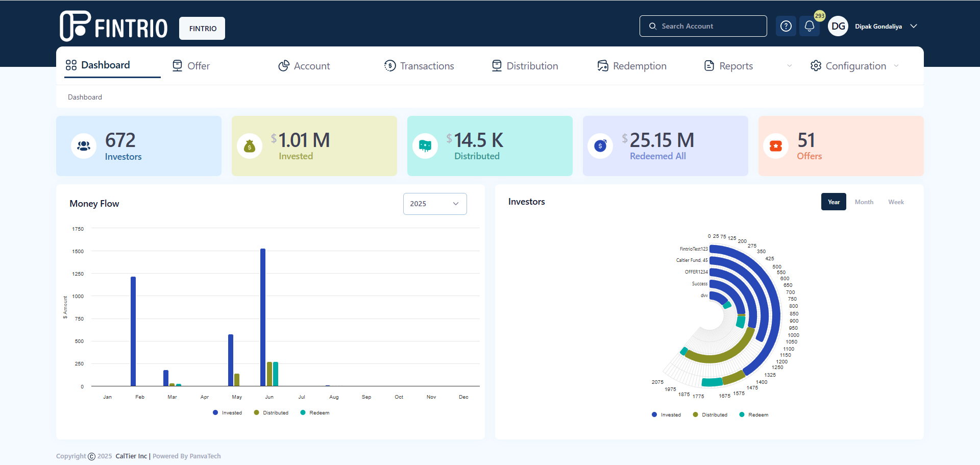Open the 2025 year dropdown
Viewport: 980px width, 465px height.
click(435, 204)
